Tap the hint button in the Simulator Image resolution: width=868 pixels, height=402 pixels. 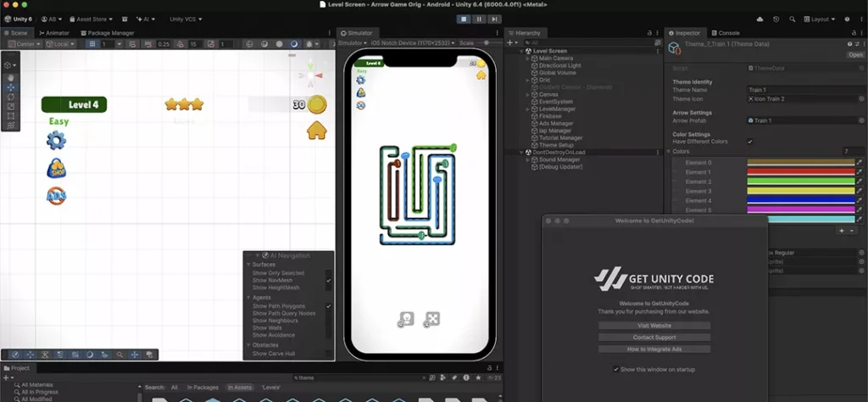tap(406, 320)
